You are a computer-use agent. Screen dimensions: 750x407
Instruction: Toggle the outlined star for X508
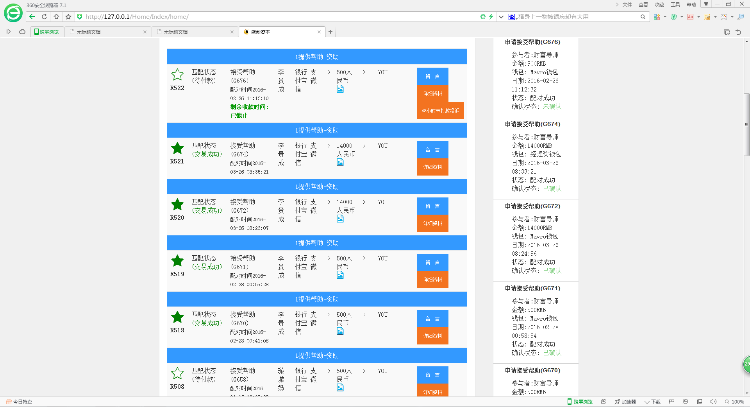pyautogui.click(x=177, y=373)
